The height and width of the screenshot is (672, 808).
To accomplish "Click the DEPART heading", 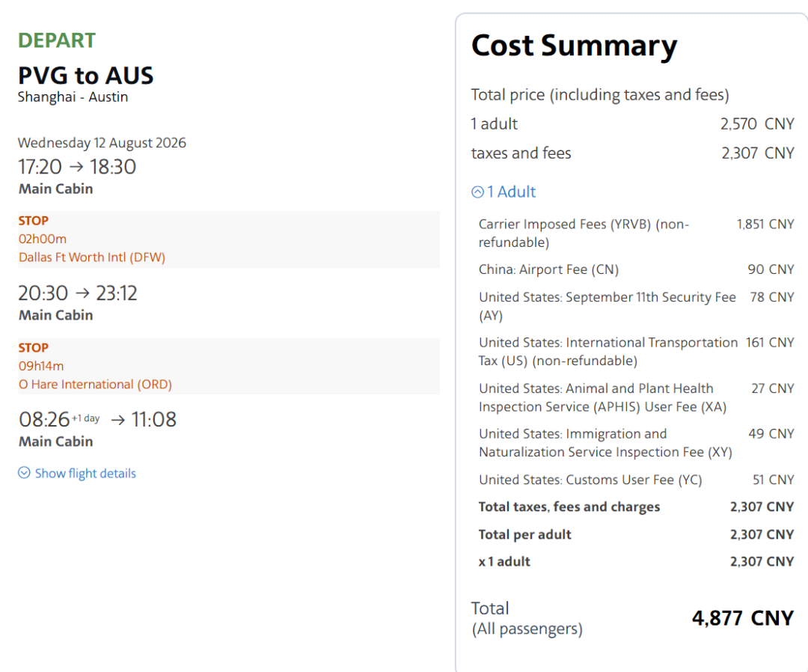I will (57, 40).
